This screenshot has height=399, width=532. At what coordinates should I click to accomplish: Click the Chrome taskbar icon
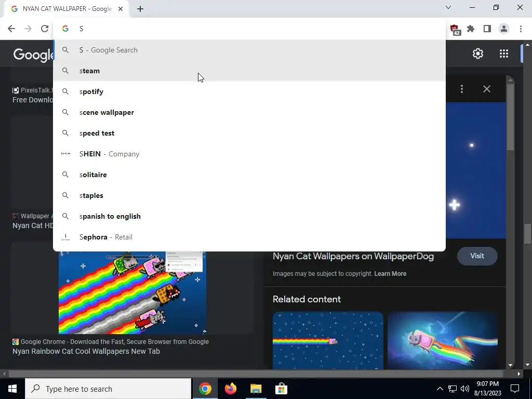205,389
